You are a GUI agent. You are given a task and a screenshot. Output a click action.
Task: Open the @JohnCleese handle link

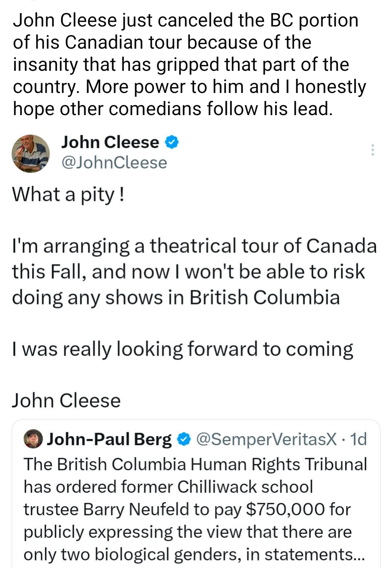click(113, 162)
